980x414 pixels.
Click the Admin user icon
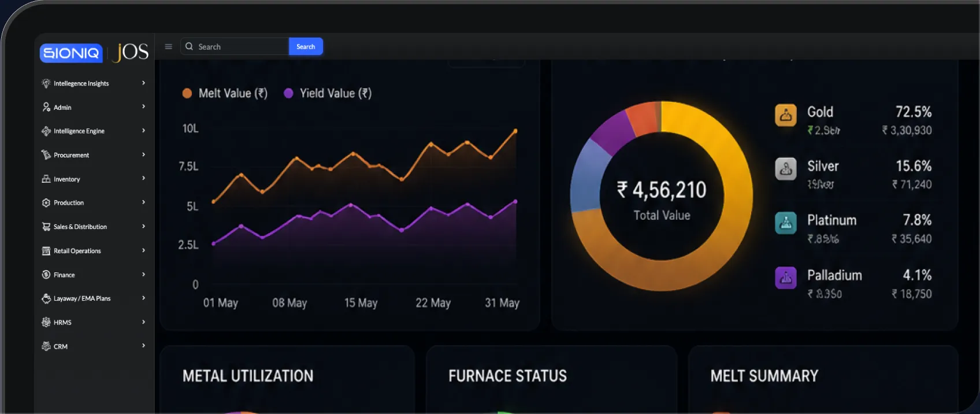pyautogui.click(x=46, y=107)
